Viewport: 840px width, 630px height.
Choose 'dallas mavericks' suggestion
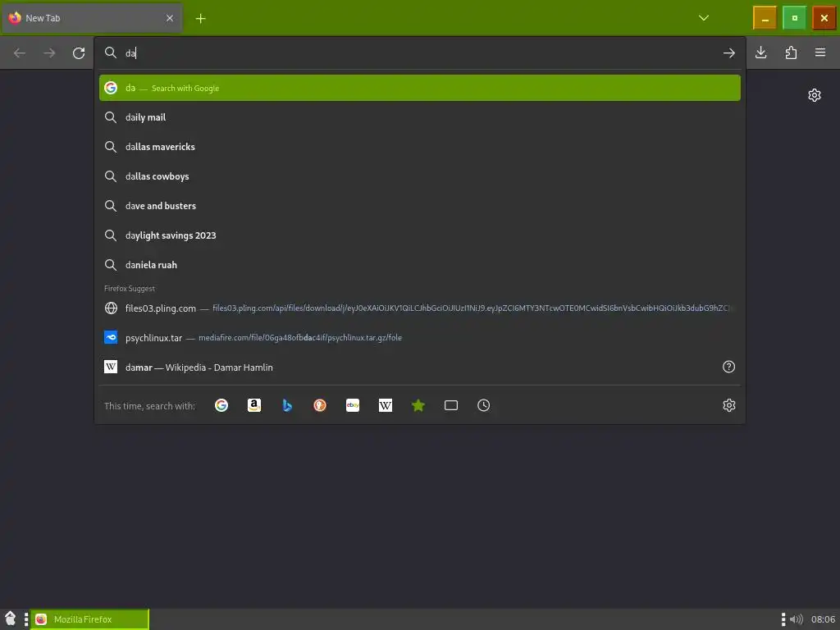[419, 147]
